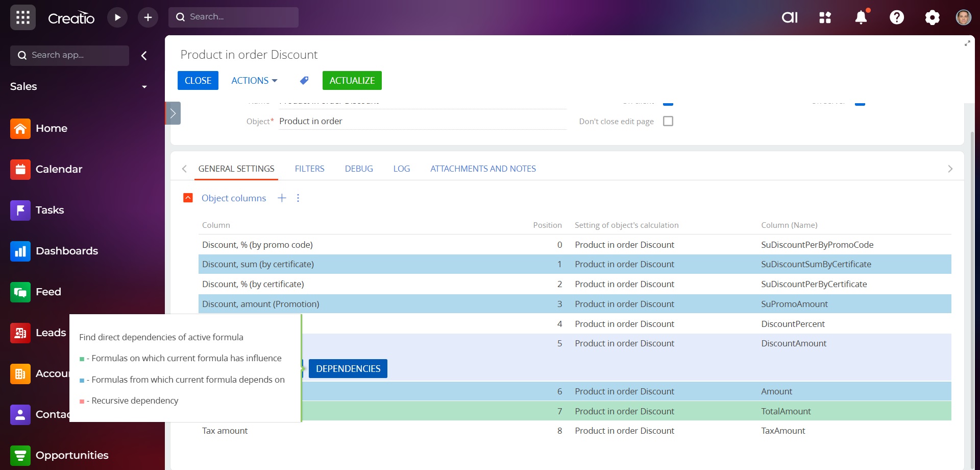Switch to the DEBUG tab
Viewport: 980px width, 470px height.
[358, 169]
